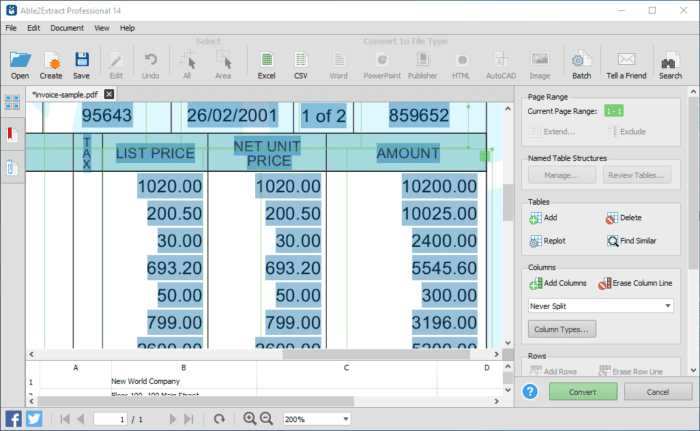Click the Undo arrow icon

[150, 65]
